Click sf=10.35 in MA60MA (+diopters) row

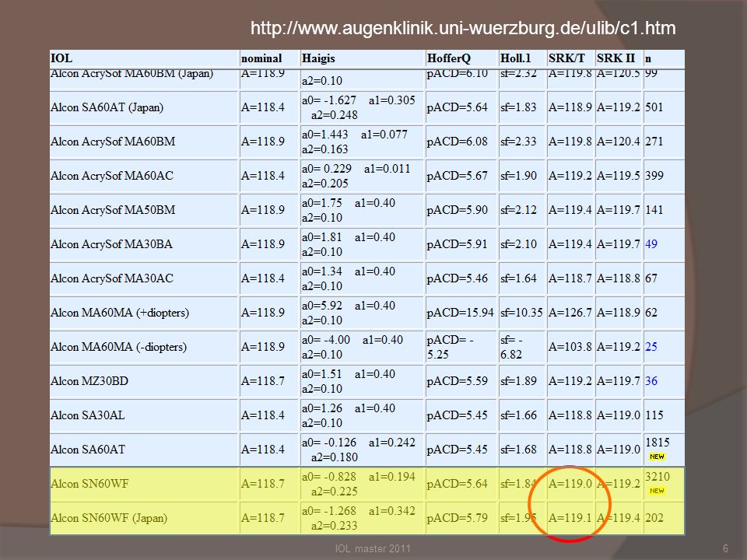[x=521, y=313]
